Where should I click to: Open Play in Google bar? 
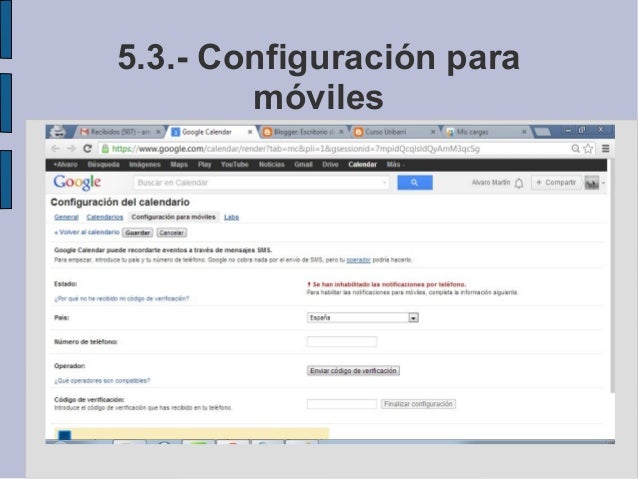[204, 164]
